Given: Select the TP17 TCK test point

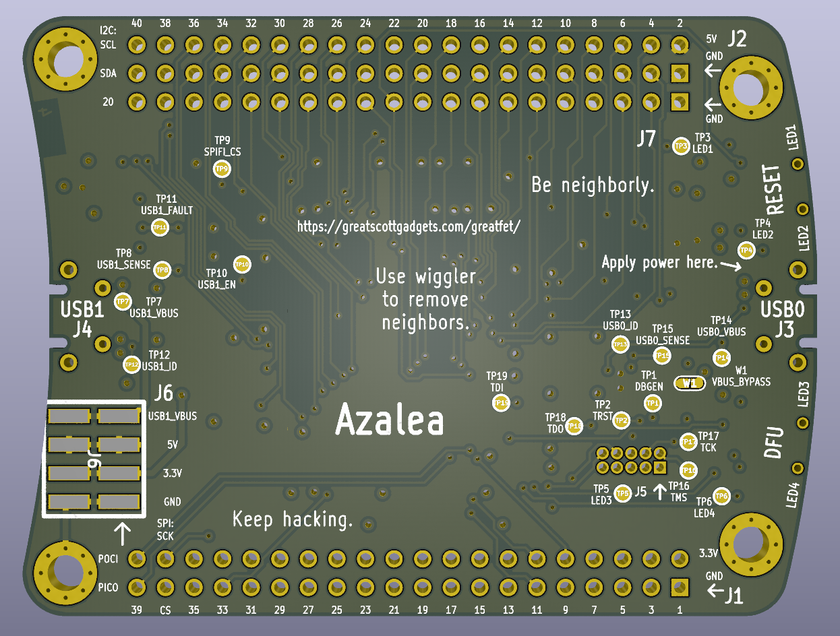Looking at the screenshot, I should click(x=688, y=442).
